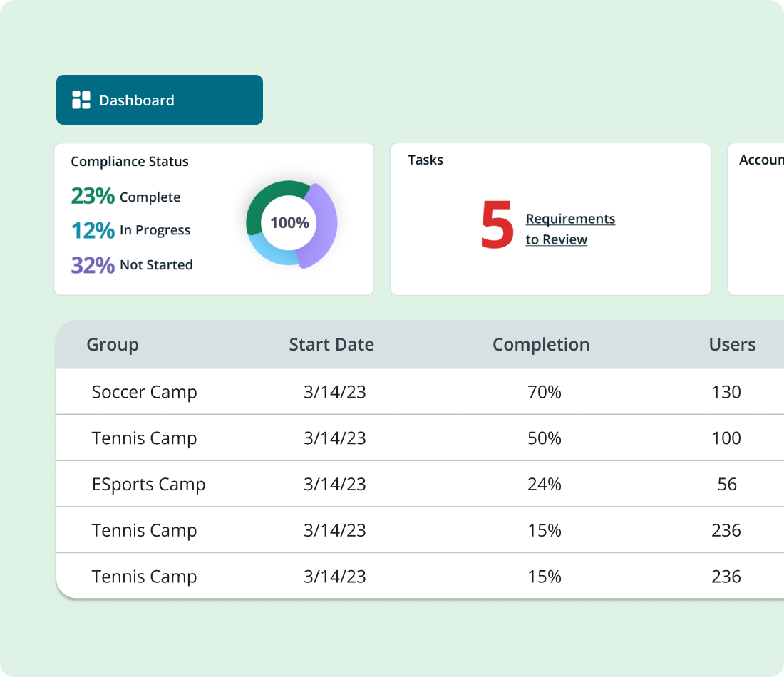This screenshot has height=677, width=784.
Task: Open the Compliance Status card
Action: click(x=214, y=218)
